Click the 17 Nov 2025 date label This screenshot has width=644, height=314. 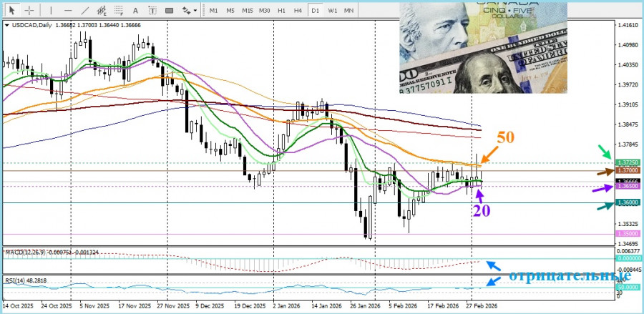(x=133, y=306)
